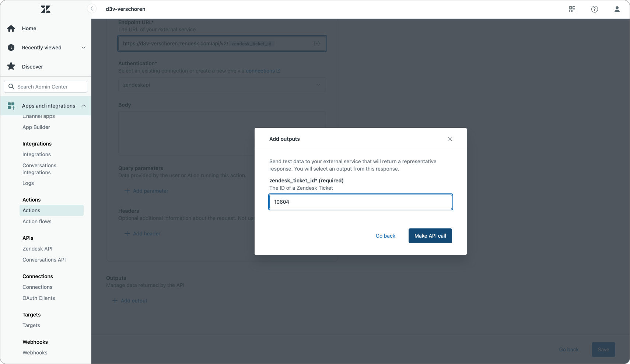Open Logs in the sidebar
The image size is (630, 364).
(28, 183)
